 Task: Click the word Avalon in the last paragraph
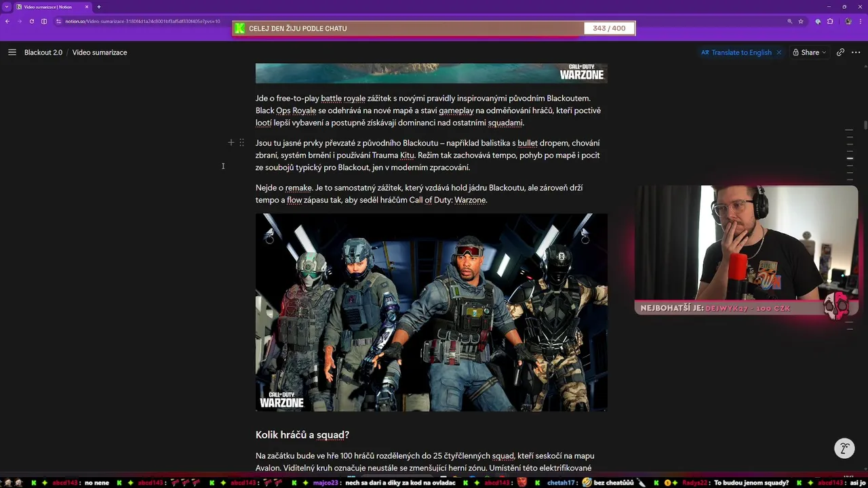click(269, 468)
